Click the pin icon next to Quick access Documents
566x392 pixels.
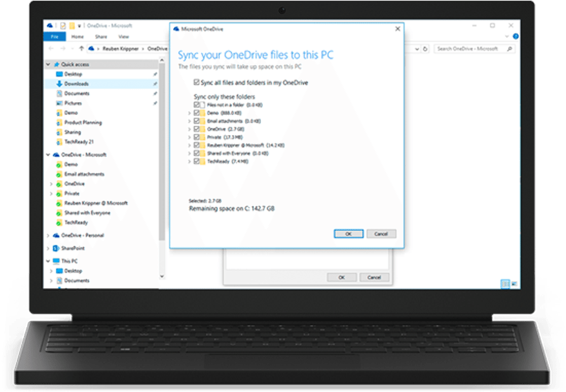pos(155,94)
